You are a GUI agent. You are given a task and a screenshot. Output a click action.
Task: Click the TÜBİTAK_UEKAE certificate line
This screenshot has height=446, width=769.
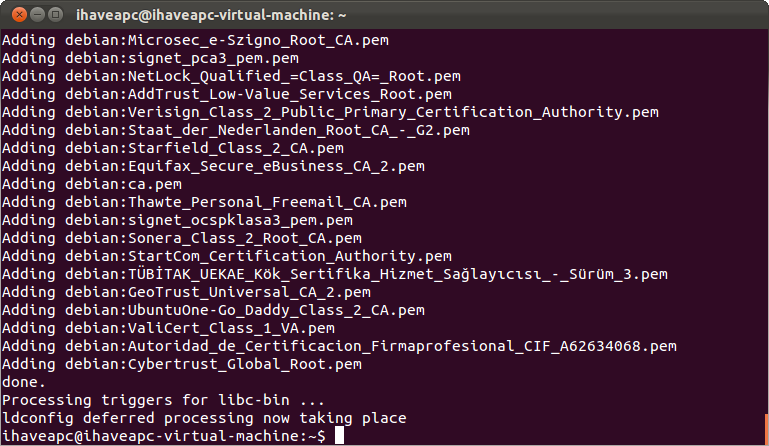coord(334,274)
